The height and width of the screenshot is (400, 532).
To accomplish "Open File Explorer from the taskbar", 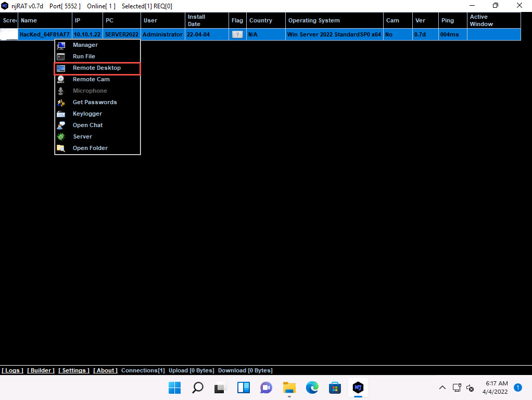I will [x=289, y=387].
